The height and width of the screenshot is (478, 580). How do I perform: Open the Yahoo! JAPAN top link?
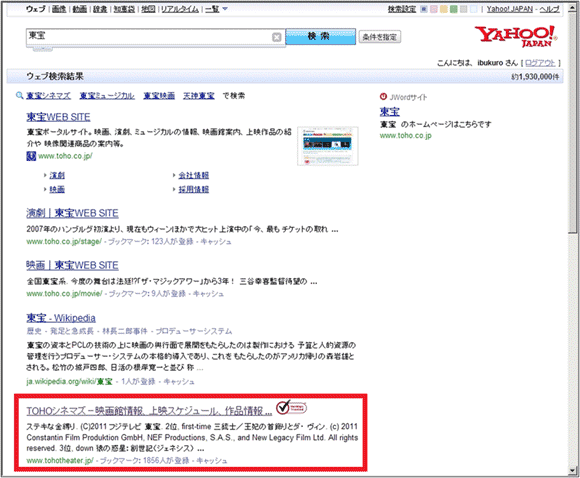tap(510, 9)
